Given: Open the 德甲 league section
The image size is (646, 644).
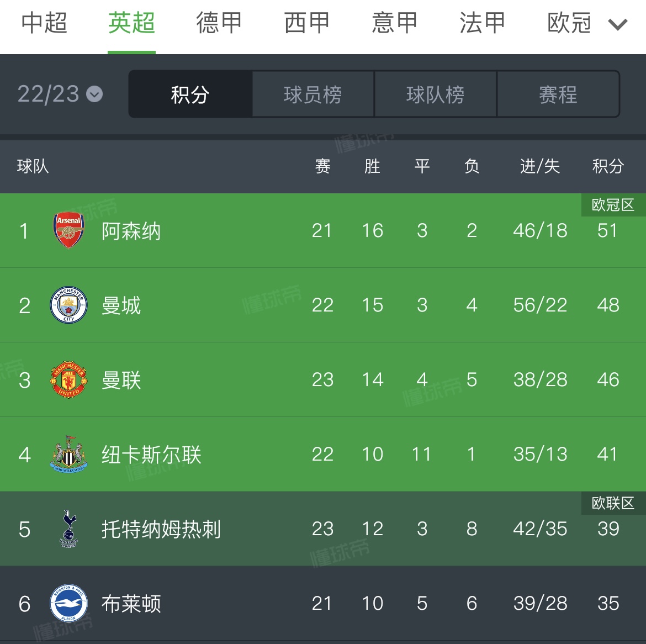Looking at the screenshot, I should pyautogui.click(x=219, y=23).
